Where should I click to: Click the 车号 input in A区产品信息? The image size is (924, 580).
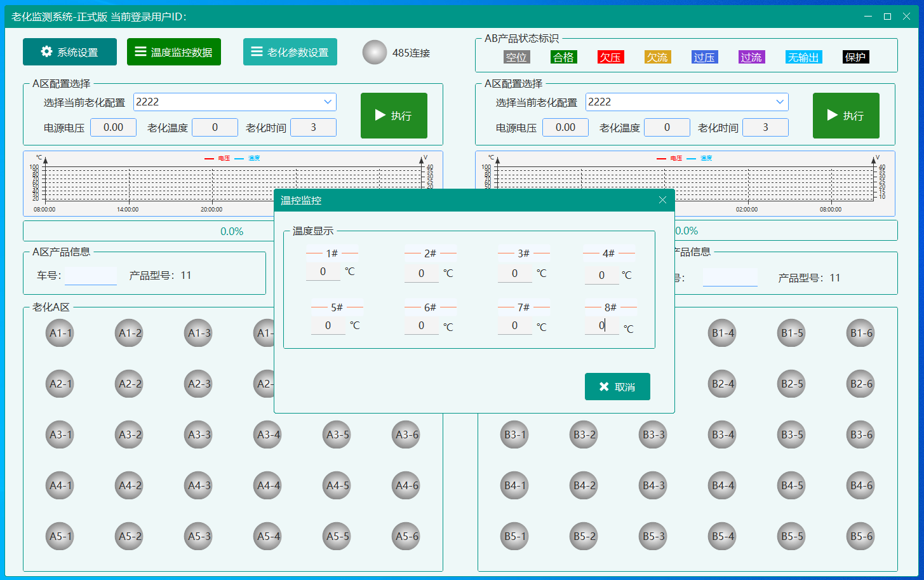pos(91,276)
